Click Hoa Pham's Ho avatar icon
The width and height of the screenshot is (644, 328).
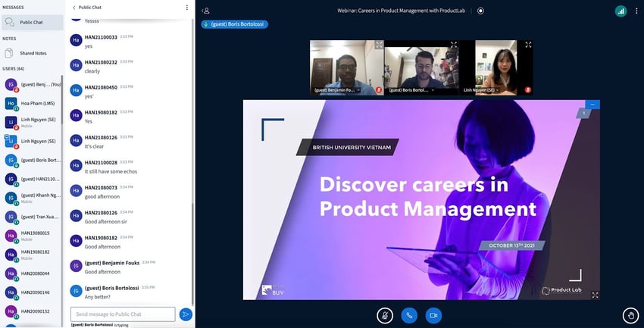(x=11, y=104)
